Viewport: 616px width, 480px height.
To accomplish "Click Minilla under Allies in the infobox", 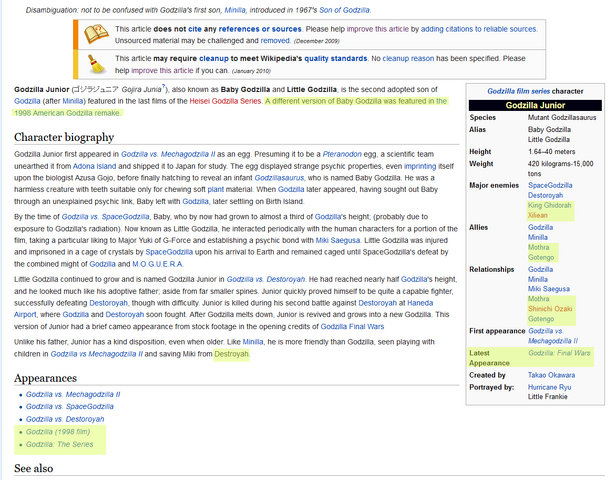I will click(538, 237).
